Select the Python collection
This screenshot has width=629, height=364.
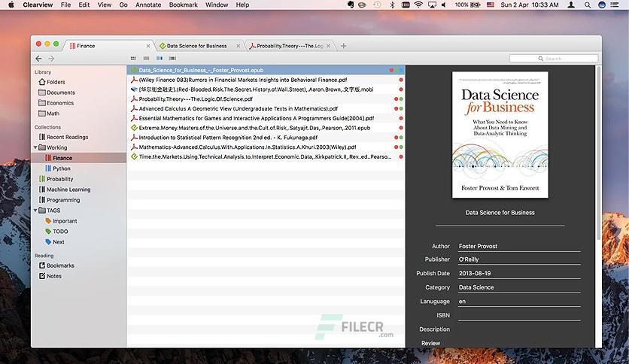pyautogui.click(x=62, y=168)
